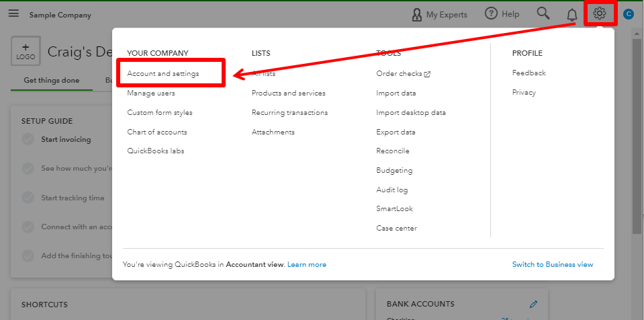644x320 pixels.
Task: Open the user profile avatar C
Action: click(629, 14)
